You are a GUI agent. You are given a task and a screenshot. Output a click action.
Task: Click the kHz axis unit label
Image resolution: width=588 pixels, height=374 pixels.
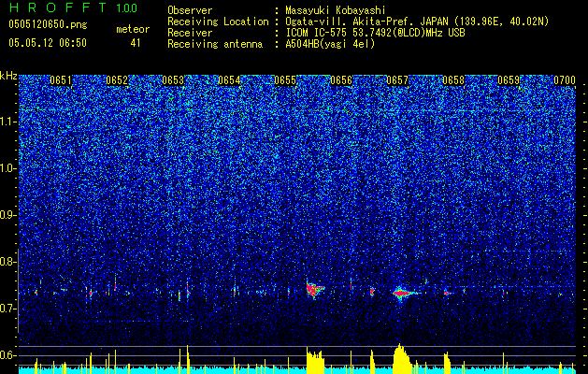point(8,76)
